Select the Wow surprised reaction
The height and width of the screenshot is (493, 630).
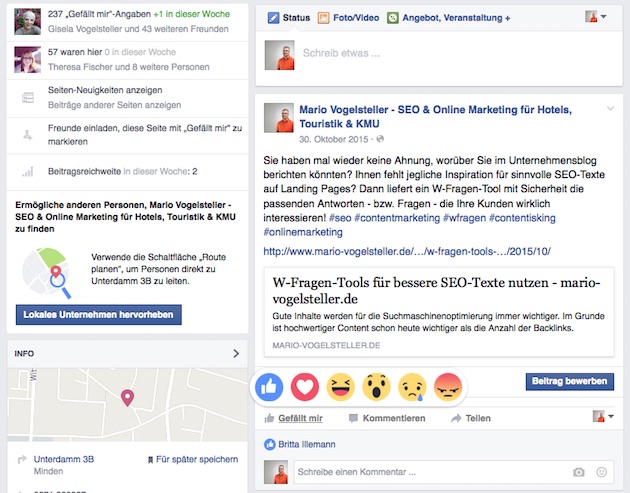coord(376,387)
